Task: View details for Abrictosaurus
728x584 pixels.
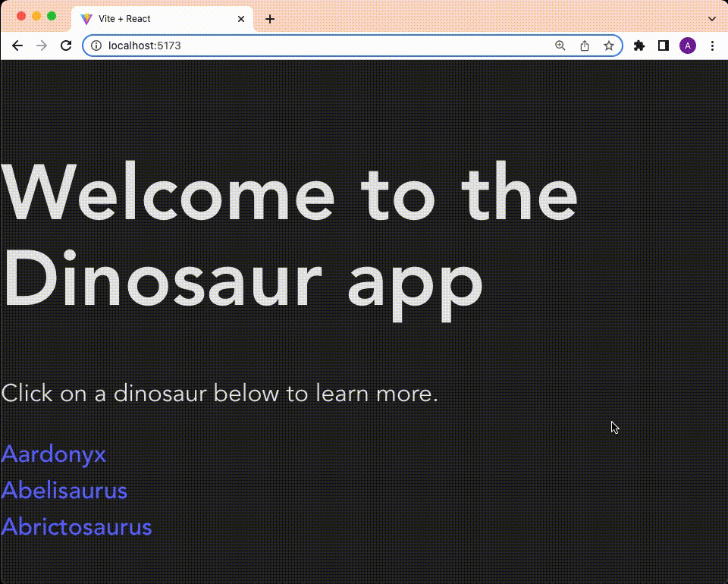Action: tap(77, 526)
